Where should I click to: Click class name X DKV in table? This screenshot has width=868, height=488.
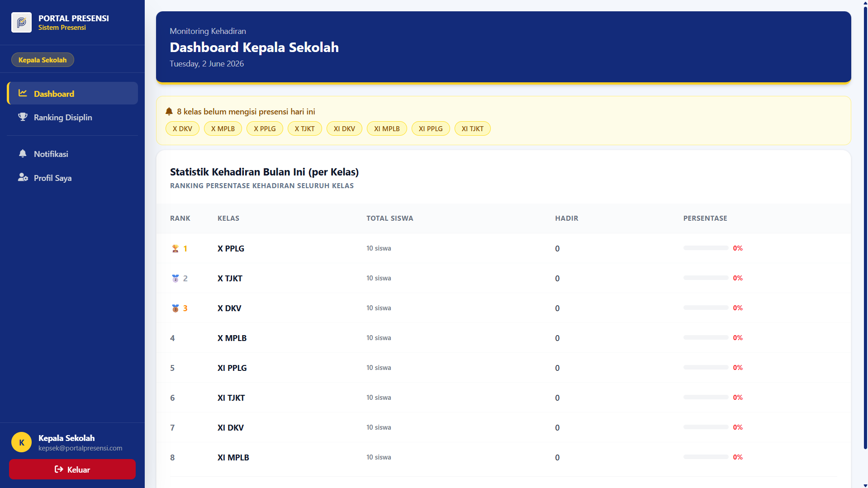[229, 308]
